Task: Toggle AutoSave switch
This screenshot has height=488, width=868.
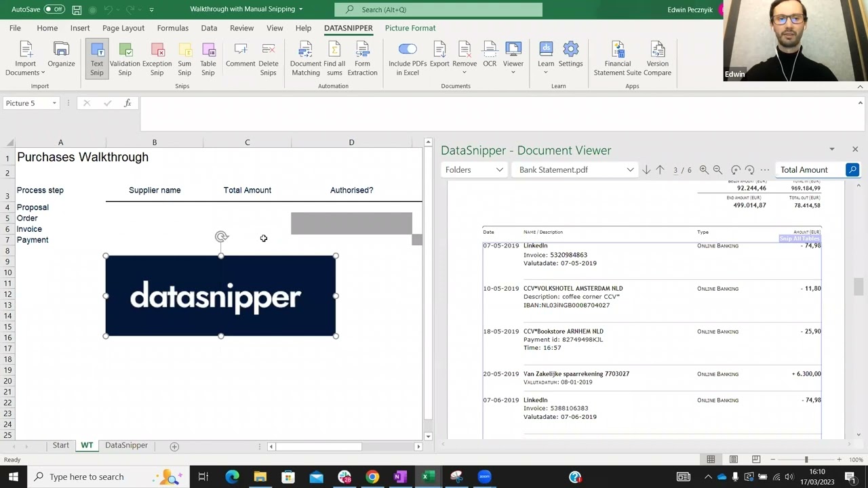Action: (x=54, y=9)
